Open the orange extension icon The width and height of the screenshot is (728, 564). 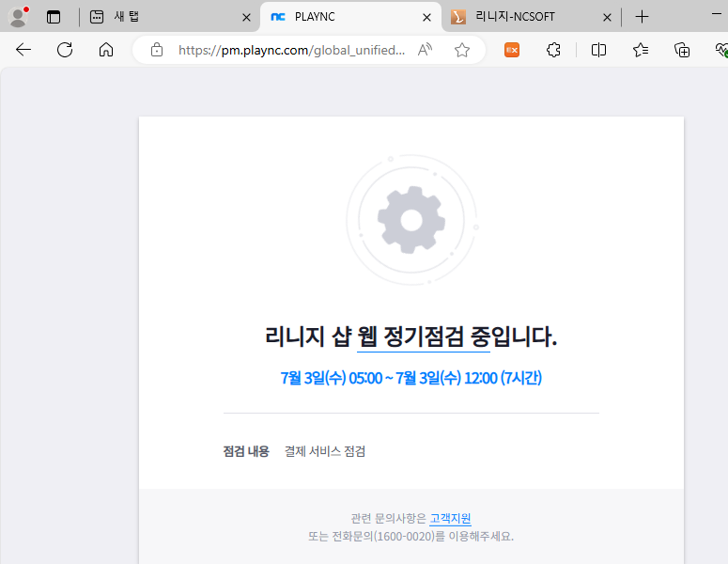(x=512, y=50)
